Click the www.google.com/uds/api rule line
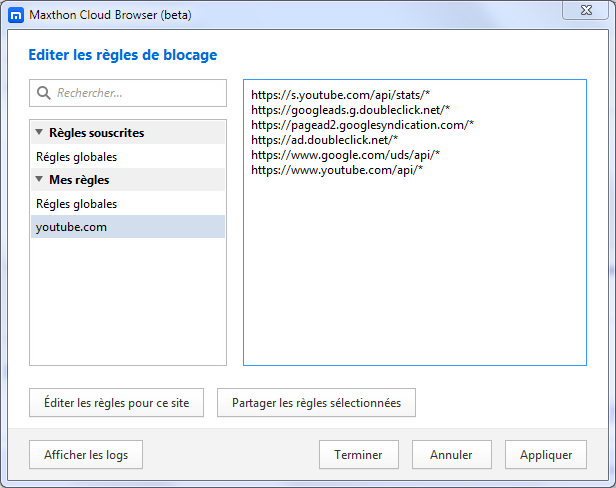 (345, 155)
